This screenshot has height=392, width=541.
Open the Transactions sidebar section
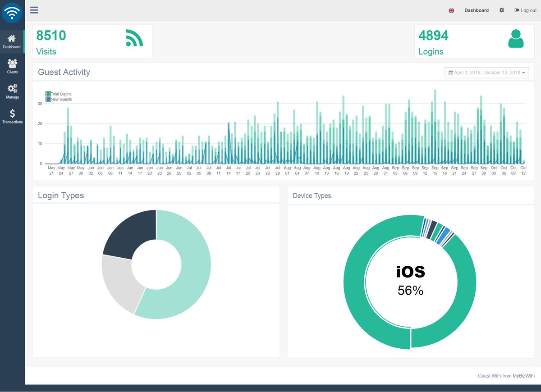point(12,117)
